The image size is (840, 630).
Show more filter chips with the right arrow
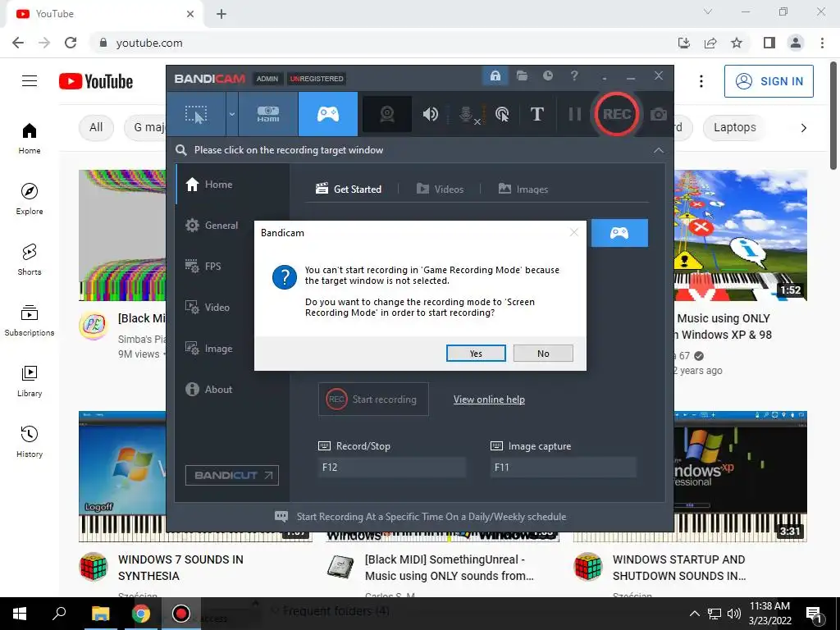click(x=803, y=128)
